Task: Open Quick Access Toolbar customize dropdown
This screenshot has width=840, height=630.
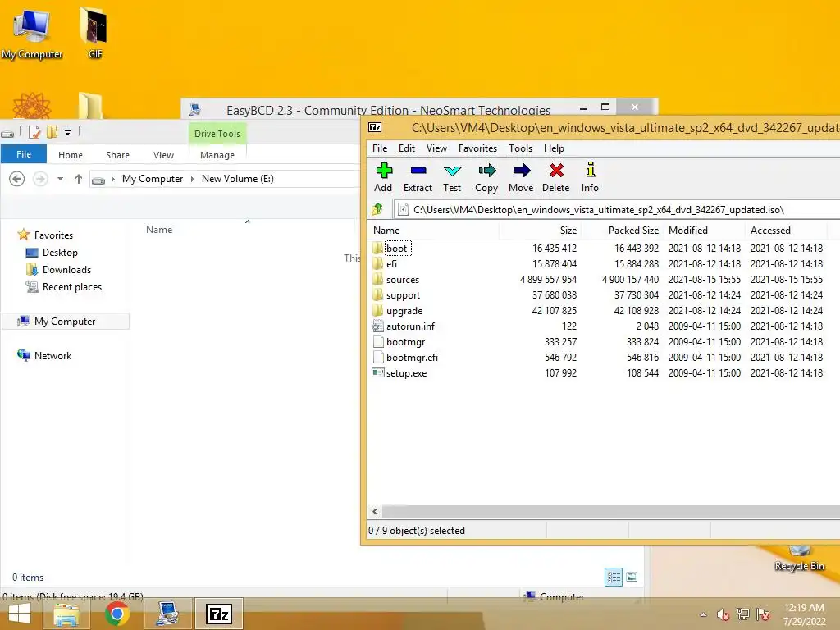Action: coord(67,132)
